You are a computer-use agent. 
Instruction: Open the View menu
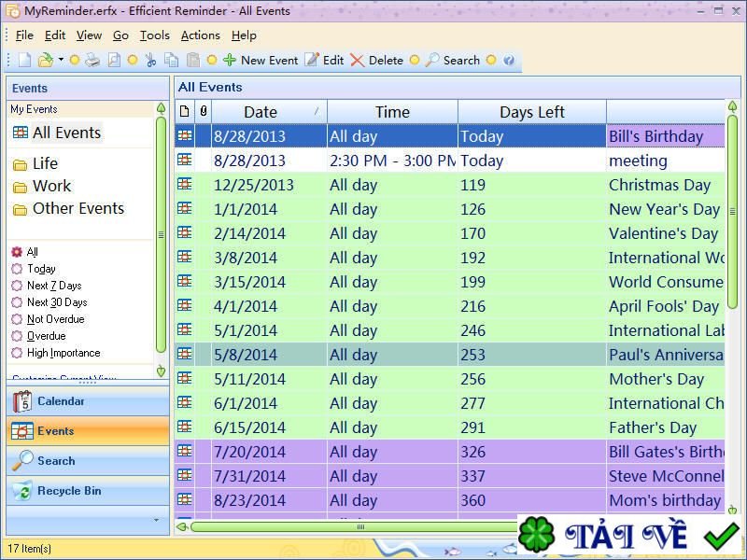click(89, 35)
